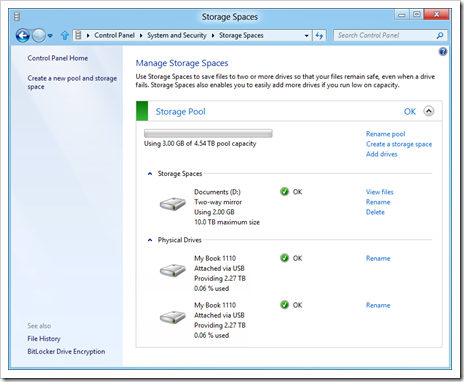The height and width of the screenshot is (382, 464).
Task: Click the Add drives link
Action: tap(382, 154)
